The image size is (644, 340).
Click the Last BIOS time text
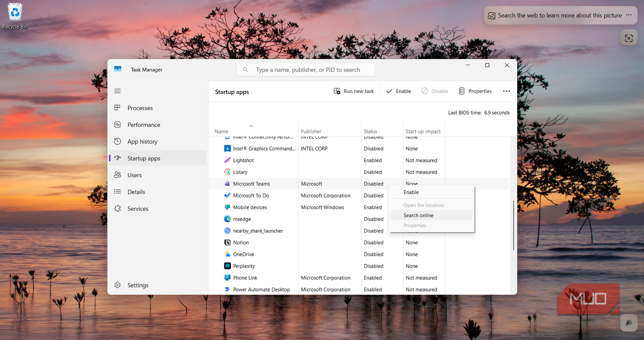[x=479, y=112]
